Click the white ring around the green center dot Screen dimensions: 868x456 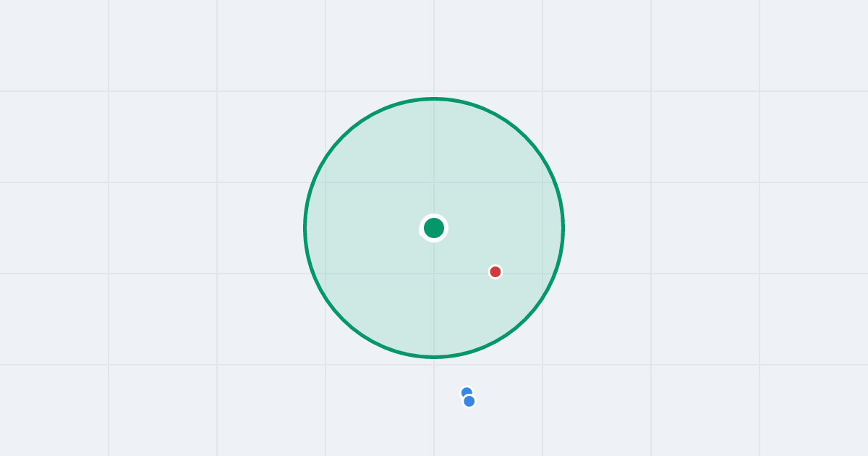(x=434, y=216)
